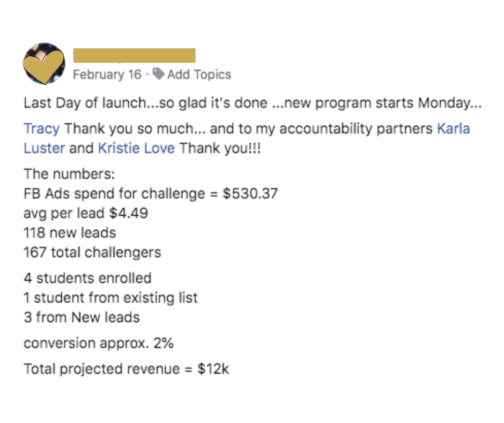Click the FB Ads spend $530.37 line
Screen dimensions: 504x423
(x=151, y=194)
